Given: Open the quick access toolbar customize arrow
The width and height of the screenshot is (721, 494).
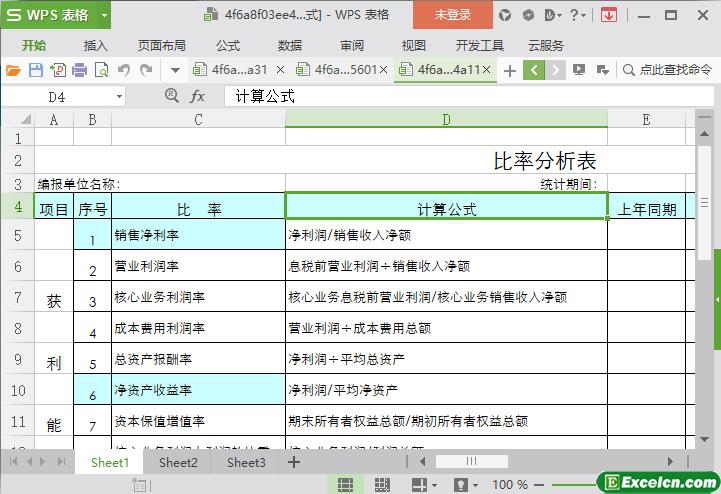Looking at the screenshot, I should coord(175,70).
